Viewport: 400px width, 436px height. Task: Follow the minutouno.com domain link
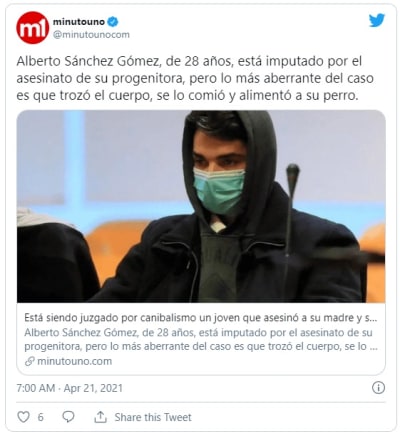74,361
